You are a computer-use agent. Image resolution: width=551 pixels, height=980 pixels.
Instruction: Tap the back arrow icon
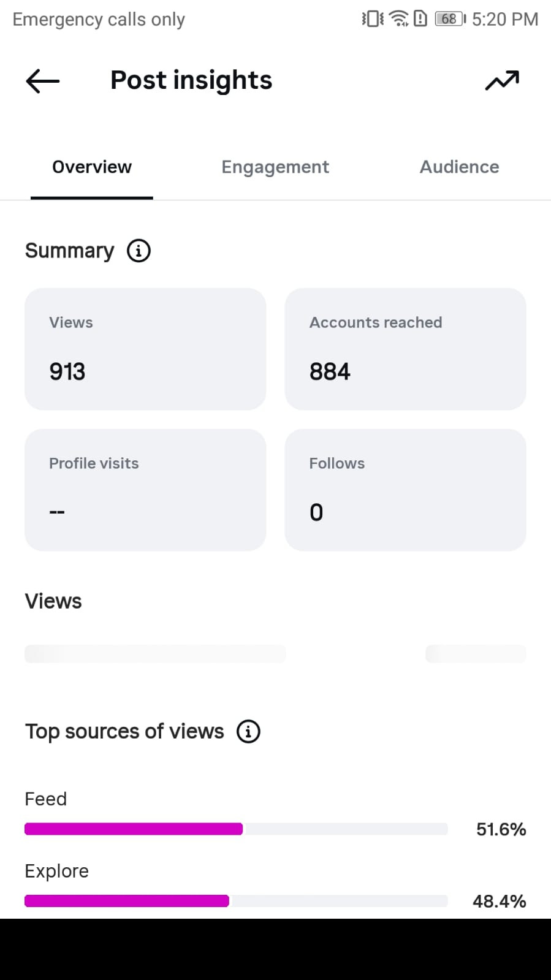tap(43, 81)
